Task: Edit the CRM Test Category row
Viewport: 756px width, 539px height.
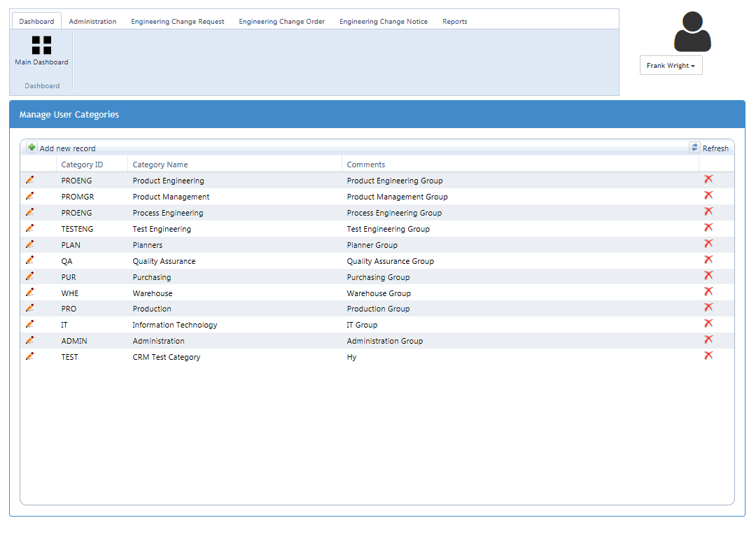Action: (30, 356)
